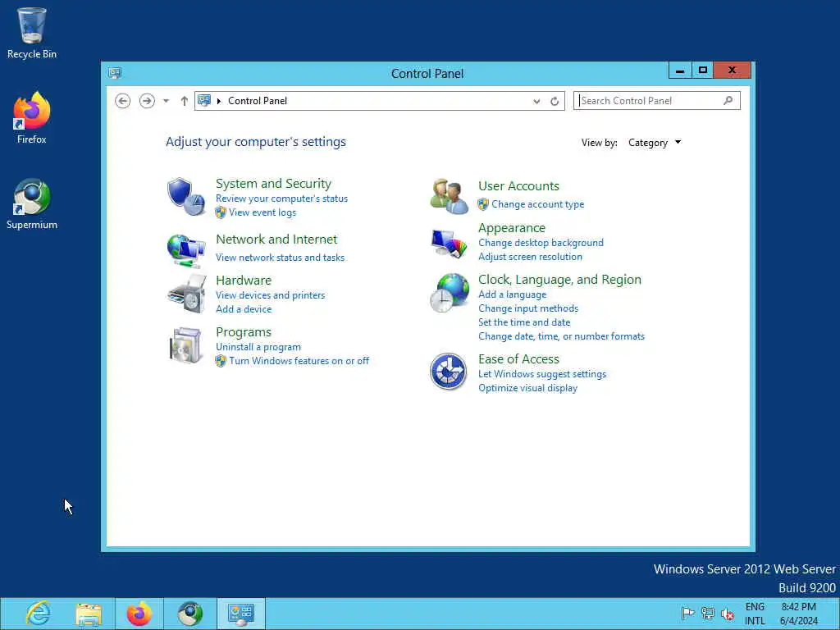
Task: Click Let Windows suggest settings
Action: [x=542, y=374]
